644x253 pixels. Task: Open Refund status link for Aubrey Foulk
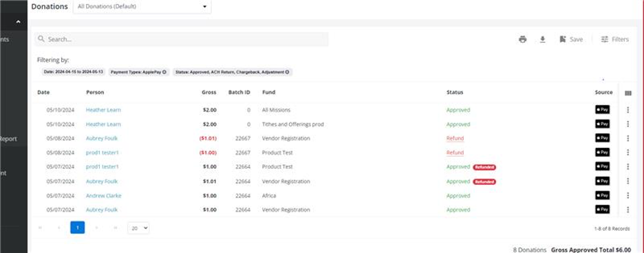click(x=455, y=138)
